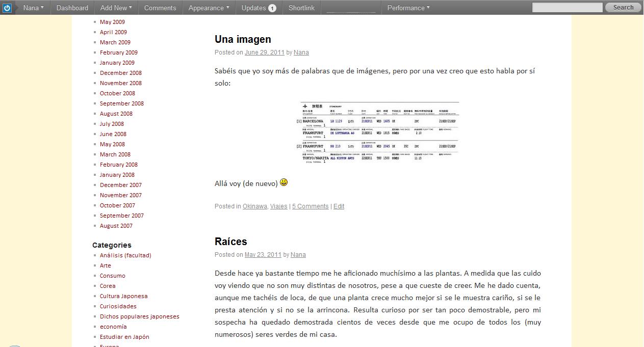Image resolution: width=644 pixels, height=347 pixels.
Task: Open the 'Raíces' post title
Action: click(x=231, y=242)
